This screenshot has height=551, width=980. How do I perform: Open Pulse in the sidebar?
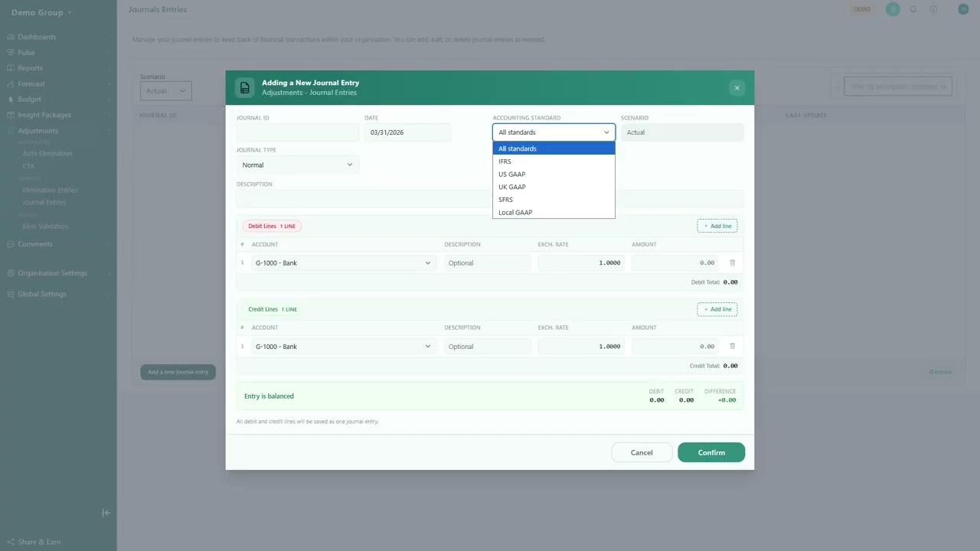pyautogui.click(x=26, y=53)
